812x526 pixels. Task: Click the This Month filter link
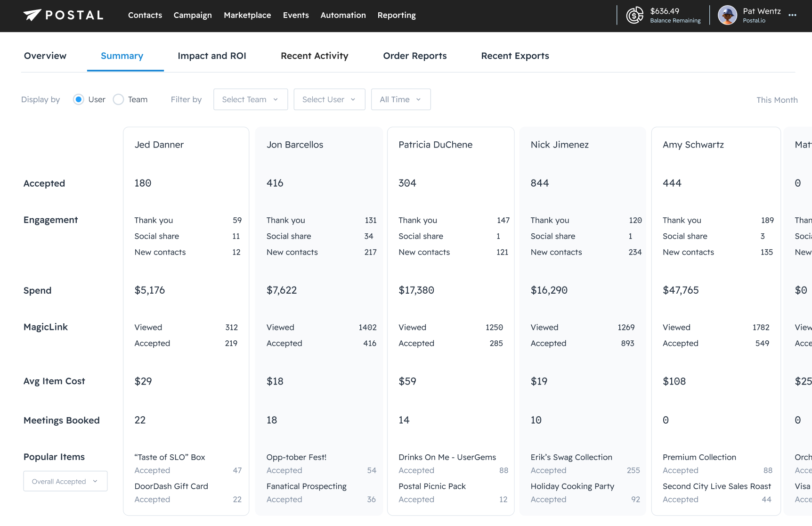777,100
